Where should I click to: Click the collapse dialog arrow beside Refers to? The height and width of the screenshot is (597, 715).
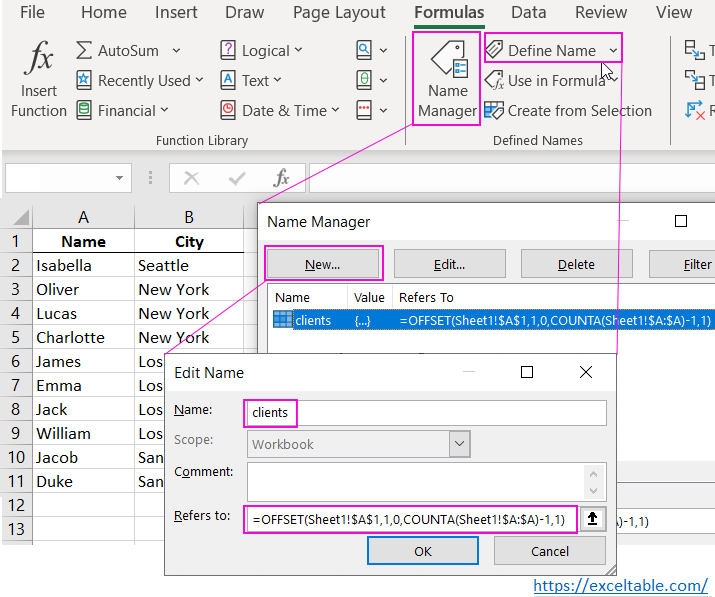pyautogui.click(x=592, y=519)
